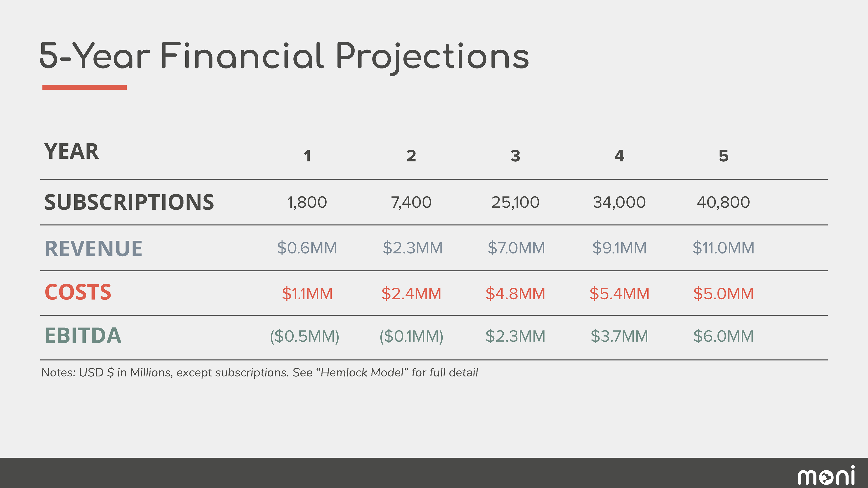Click the $9.1MM revenue value

(x=619, y=248)
